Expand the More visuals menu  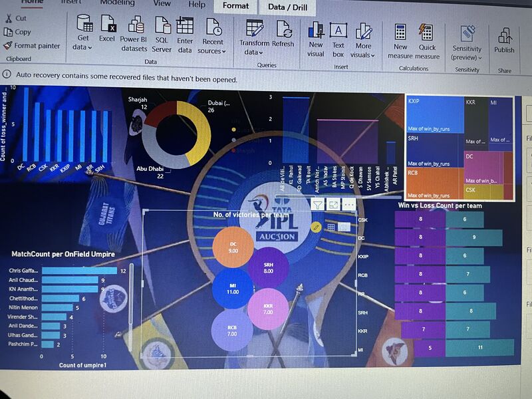click(363, 41)
